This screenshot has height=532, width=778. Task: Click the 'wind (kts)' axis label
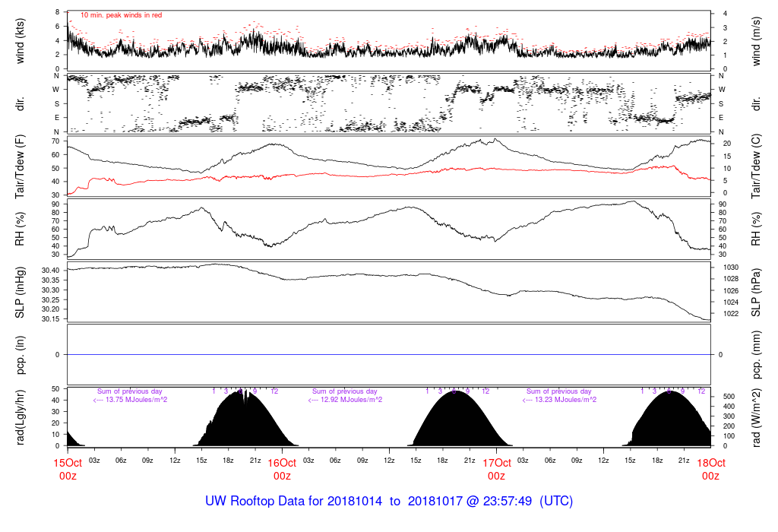(21, 40)
